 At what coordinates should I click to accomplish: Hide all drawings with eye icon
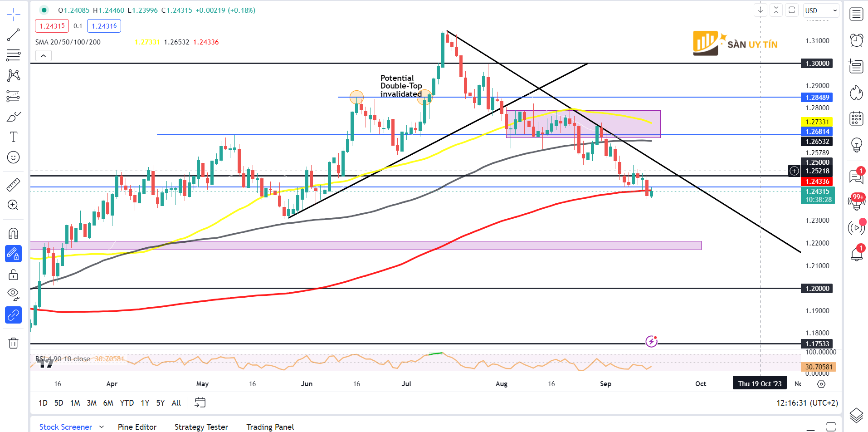[14, 295]
